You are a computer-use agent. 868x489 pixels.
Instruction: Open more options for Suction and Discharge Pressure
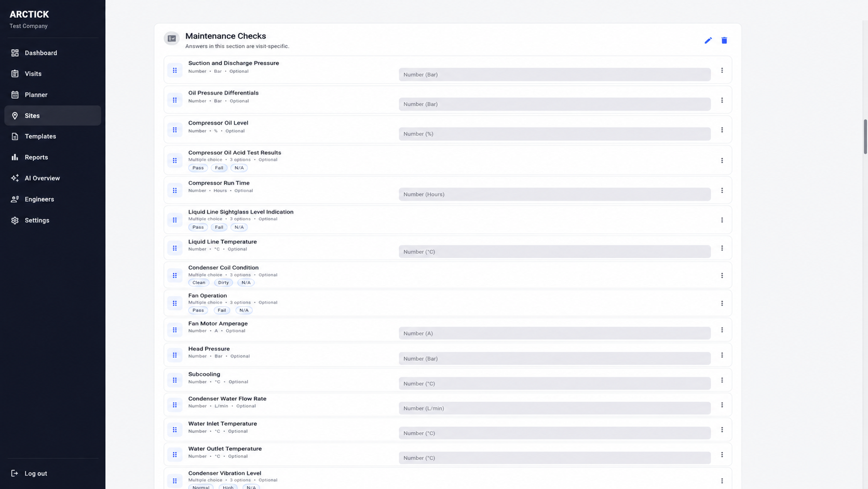(722, 70)
